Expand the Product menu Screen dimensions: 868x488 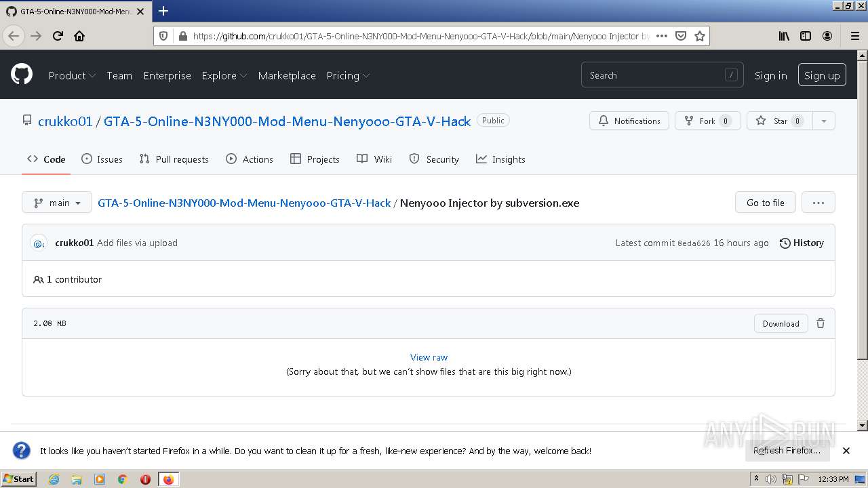[72, 75]
